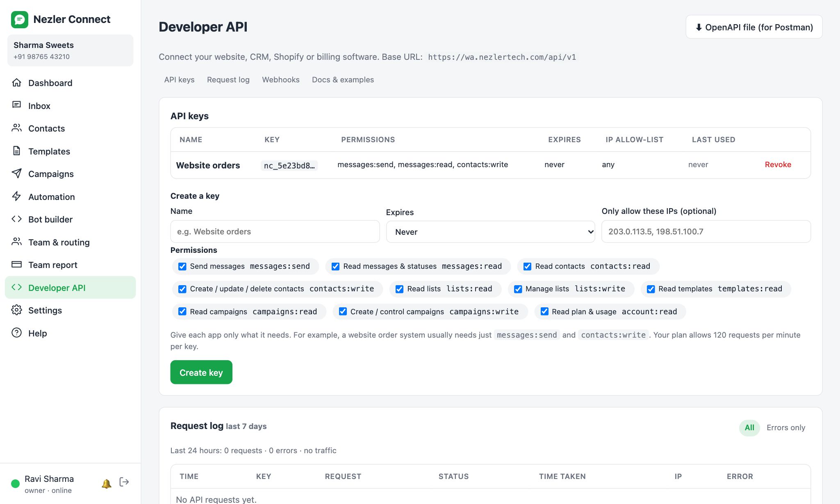This screenshot has height=504, width=840.
Task: Uncheck Create / control campaigns permission
Action: tap(343, 311)
